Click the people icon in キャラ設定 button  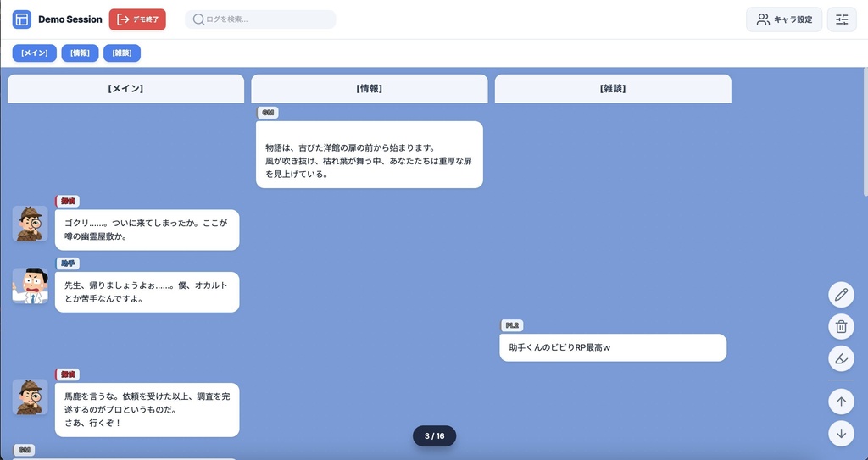point(764,19)
